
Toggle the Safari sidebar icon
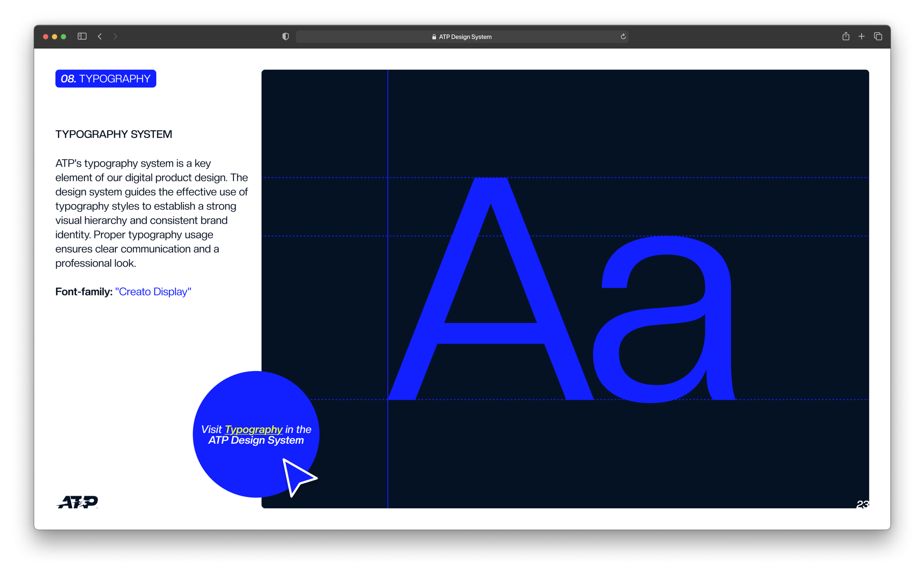82,36
